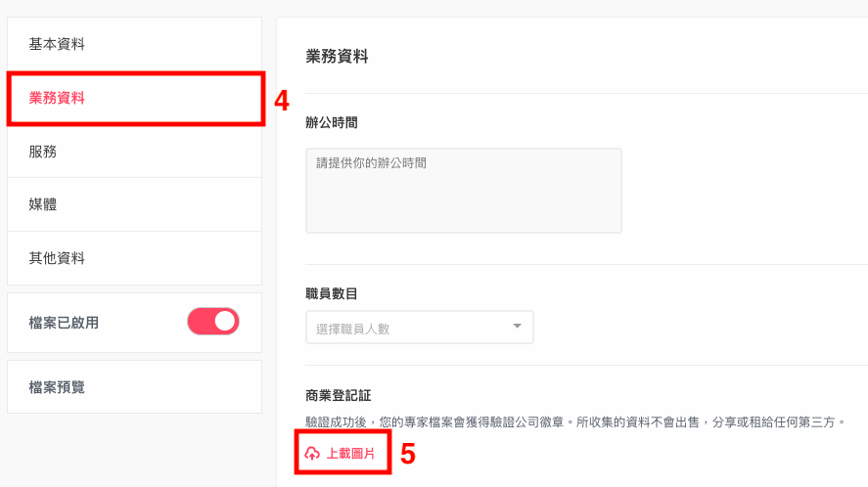
Task: Open 檔案預覽 profile preview
Action: (134, 387)
